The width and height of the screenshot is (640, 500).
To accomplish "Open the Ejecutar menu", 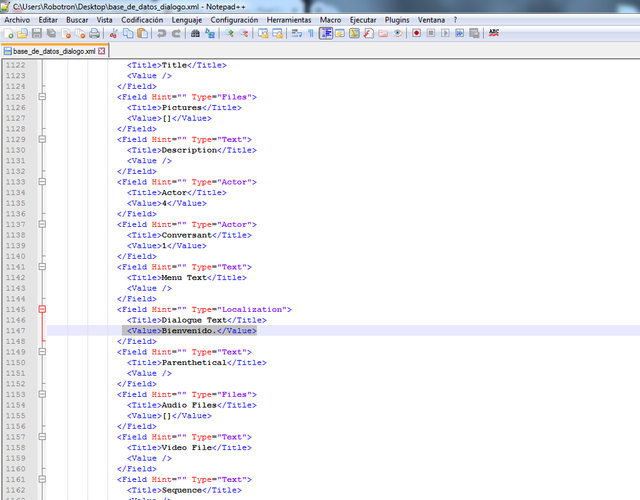I will coord(363,20).
